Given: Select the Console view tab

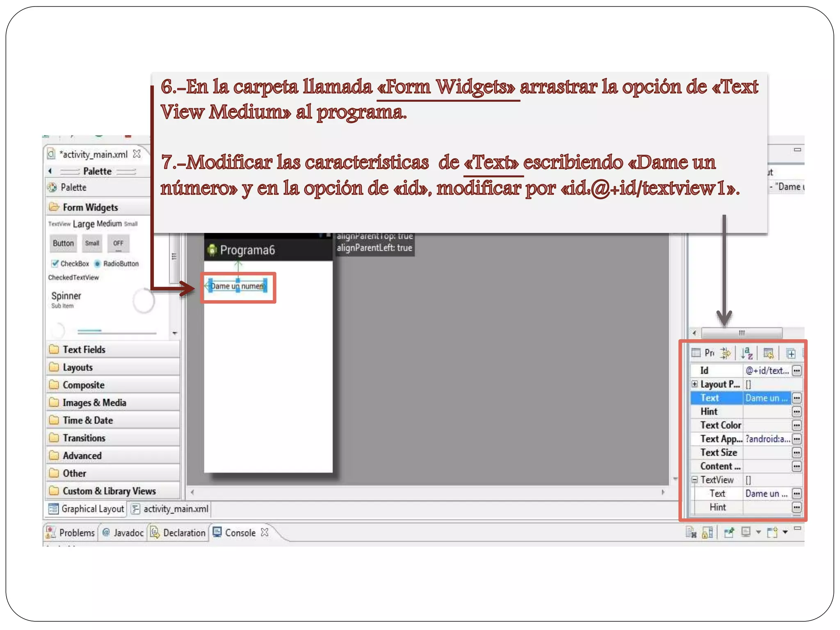Looking at the screenshot, I should pos(235,532).
